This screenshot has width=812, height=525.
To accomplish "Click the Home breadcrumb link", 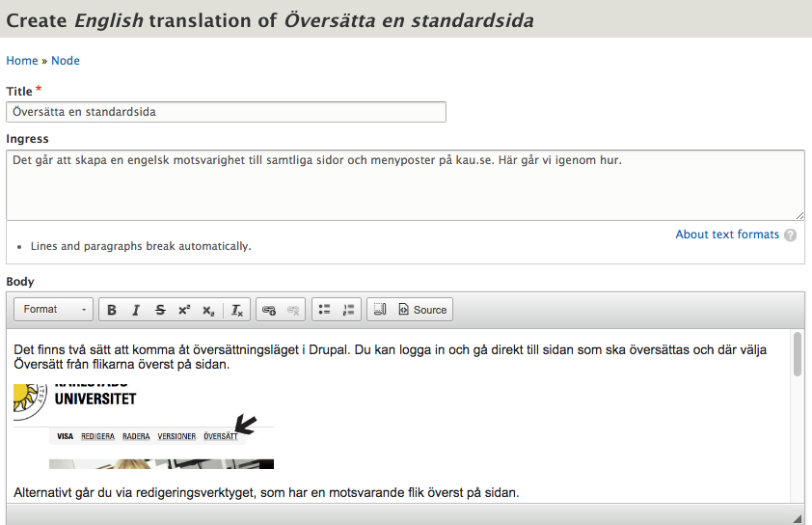I will (22, 61).
